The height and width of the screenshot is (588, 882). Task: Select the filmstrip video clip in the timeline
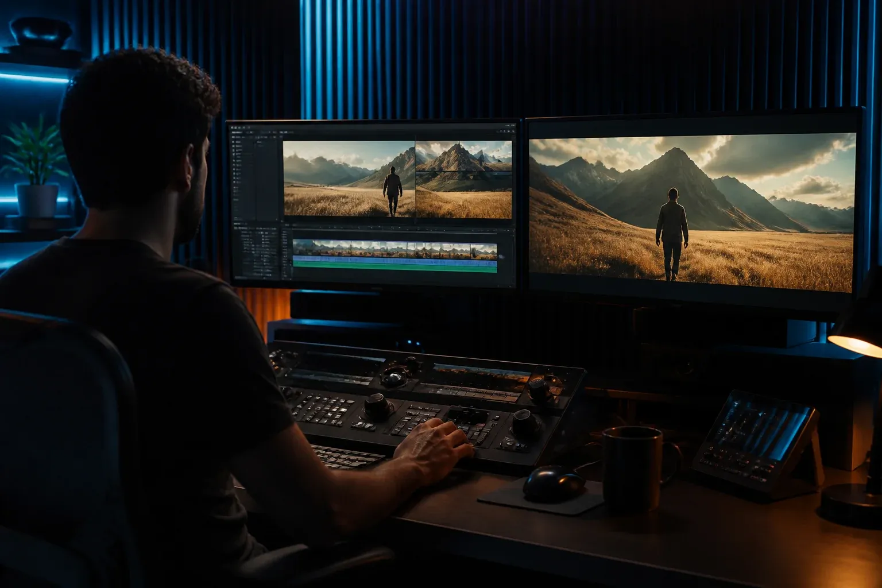pos(395,248)
